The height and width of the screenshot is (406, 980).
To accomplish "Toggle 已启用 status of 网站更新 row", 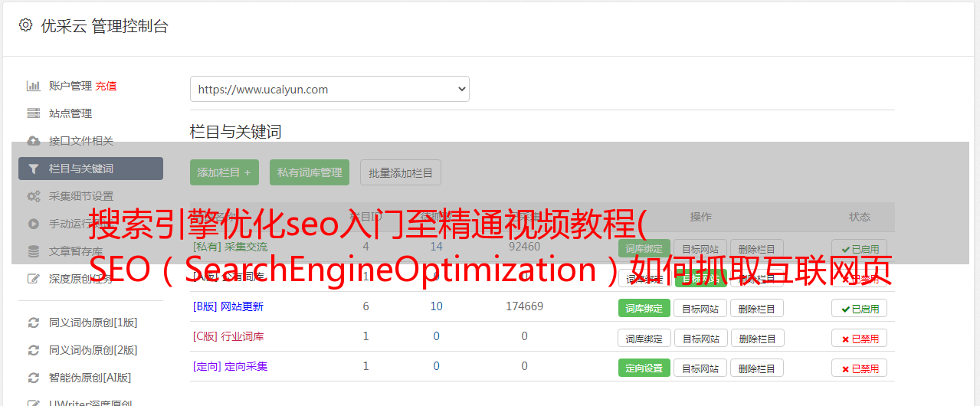I will click(860, 308).
